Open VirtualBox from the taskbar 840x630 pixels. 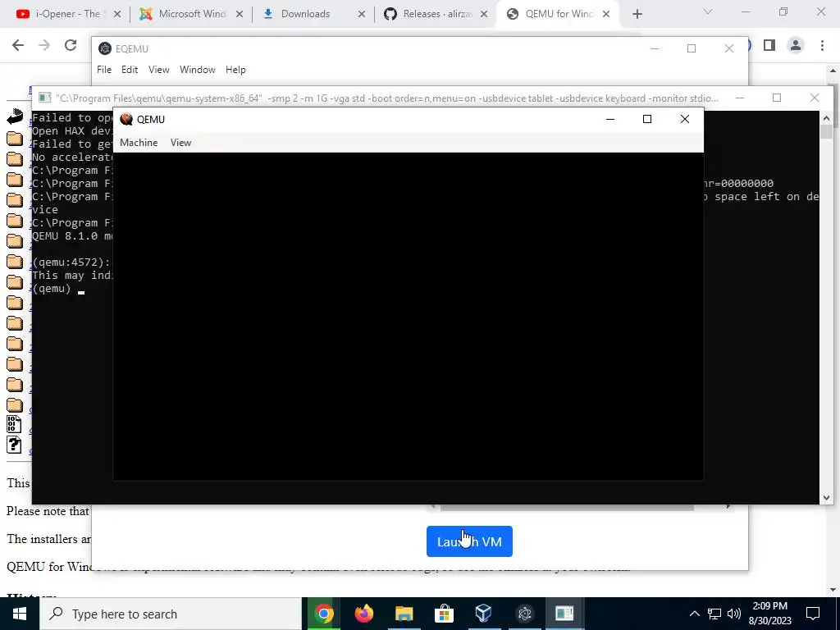point(484,614)
